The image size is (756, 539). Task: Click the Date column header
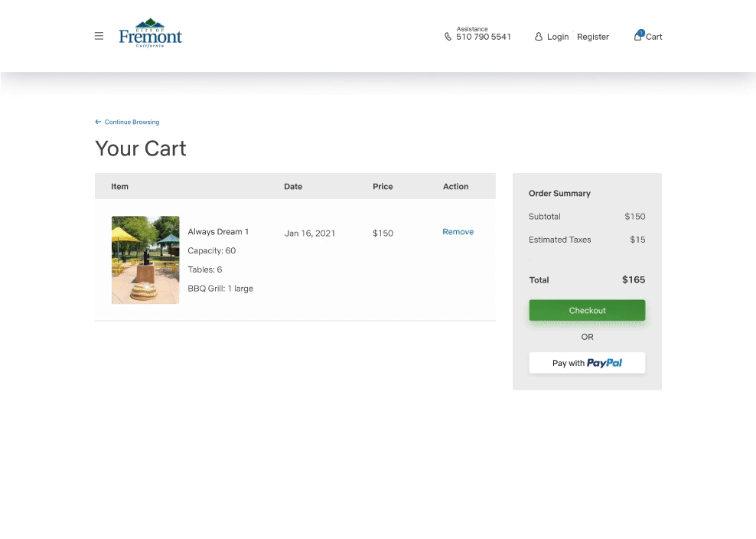point(293,186)
